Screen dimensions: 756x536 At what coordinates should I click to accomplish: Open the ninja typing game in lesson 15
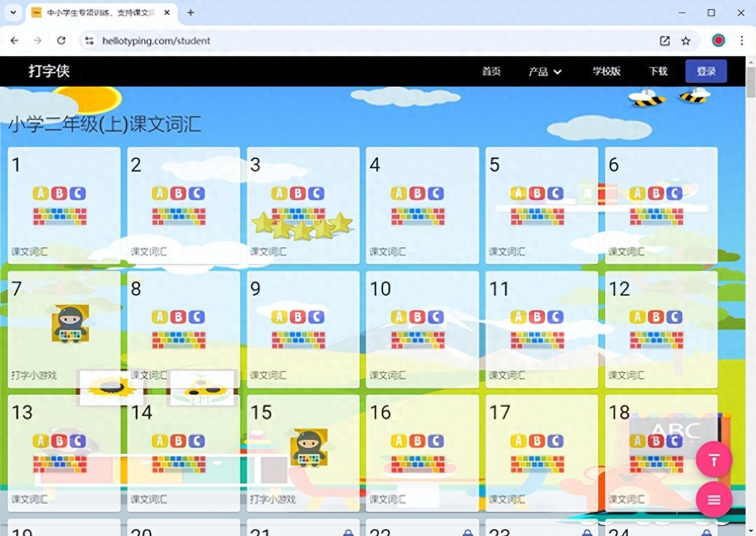(x=308, y=447)
